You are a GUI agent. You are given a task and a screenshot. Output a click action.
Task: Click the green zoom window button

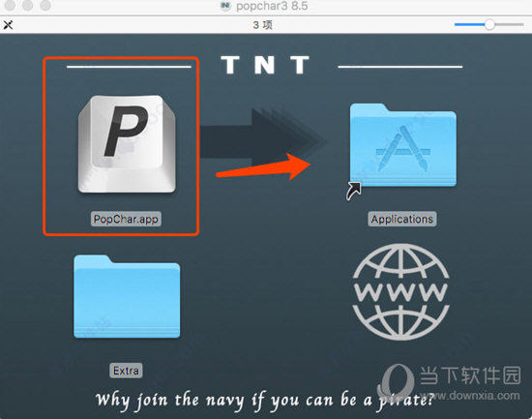[45, 5]
